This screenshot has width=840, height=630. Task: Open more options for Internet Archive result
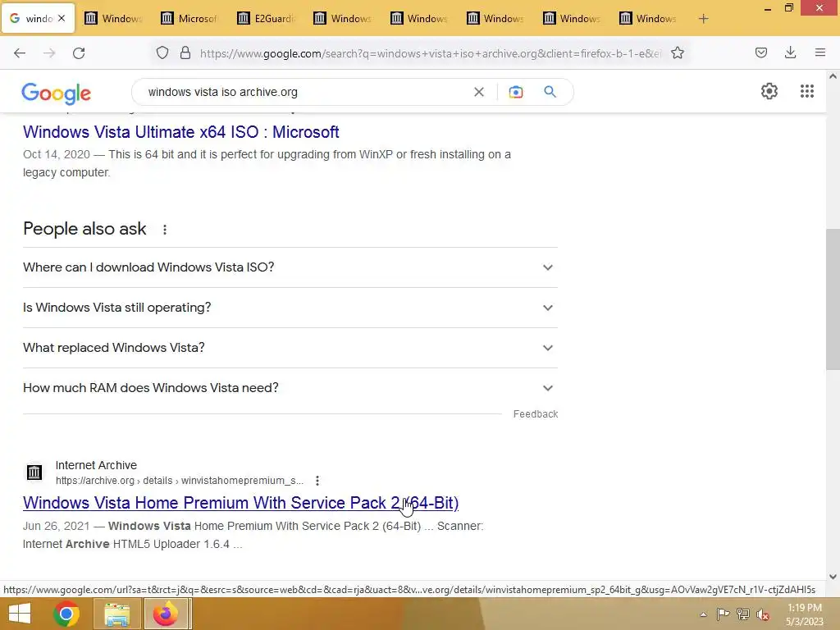click(317, 481)
